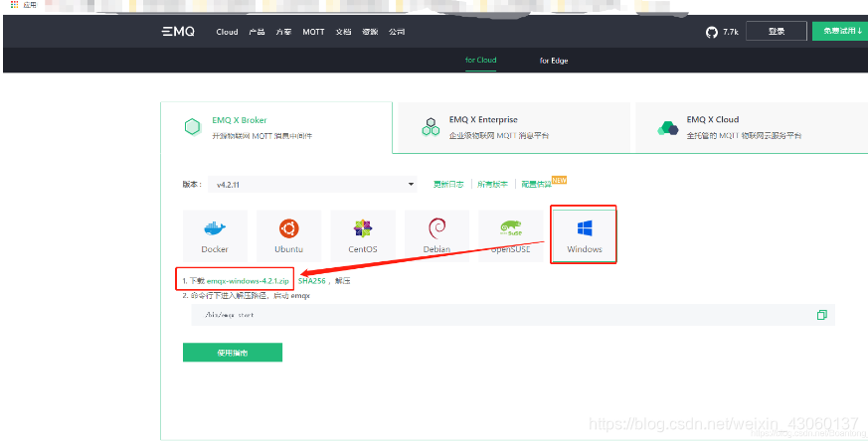Open the 所有版本 all versions link
The height and width of the screenshot is (442, 868).
click(x=492, y=184)
